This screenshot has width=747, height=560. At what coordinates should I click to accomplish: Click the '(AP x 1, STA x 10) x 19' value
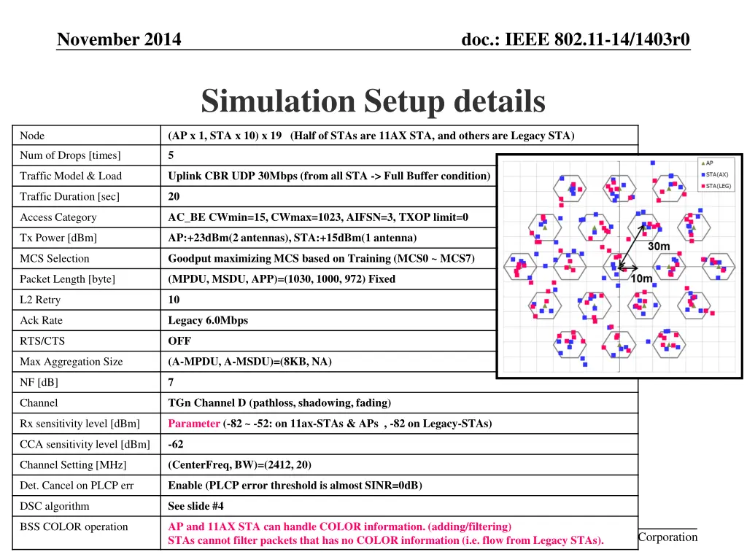click(225, 136)
